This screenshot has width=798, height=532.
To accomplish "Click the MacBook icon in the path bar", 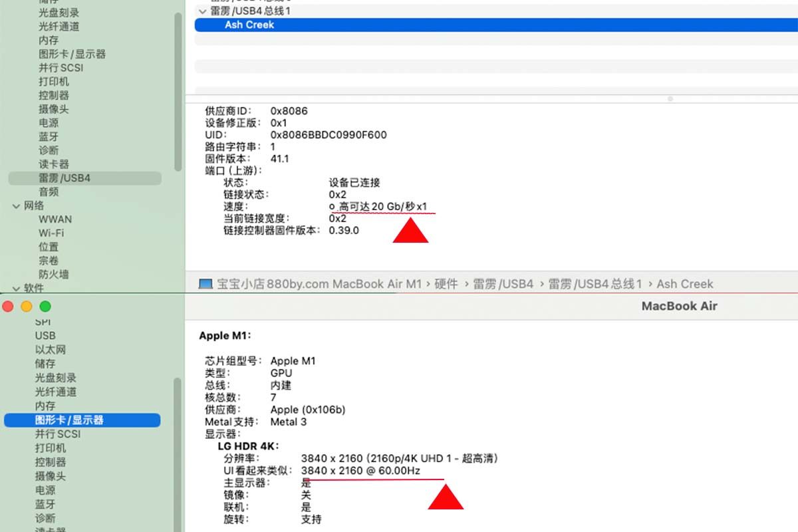I will 205,284.
